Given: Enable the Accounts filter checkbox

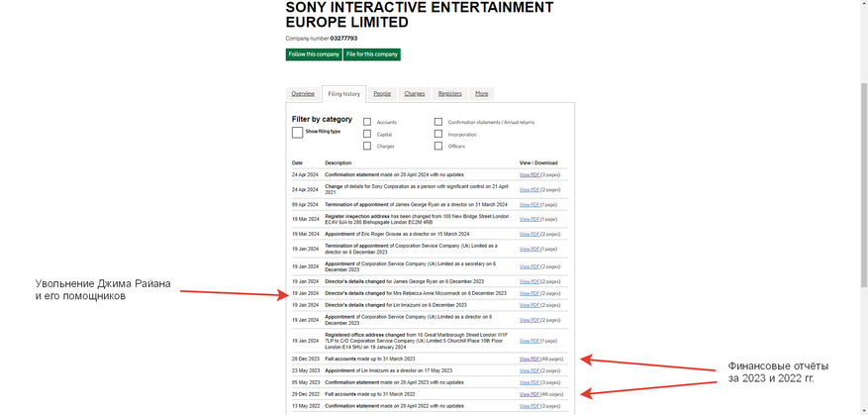Looking at the screenshot, I should pos(367,122).
